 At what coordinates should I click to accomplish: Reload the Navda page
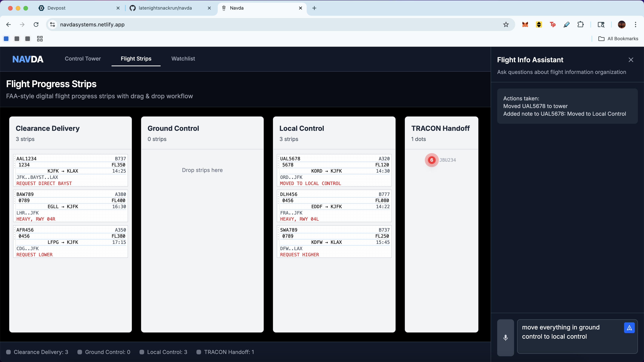(36, 25)
